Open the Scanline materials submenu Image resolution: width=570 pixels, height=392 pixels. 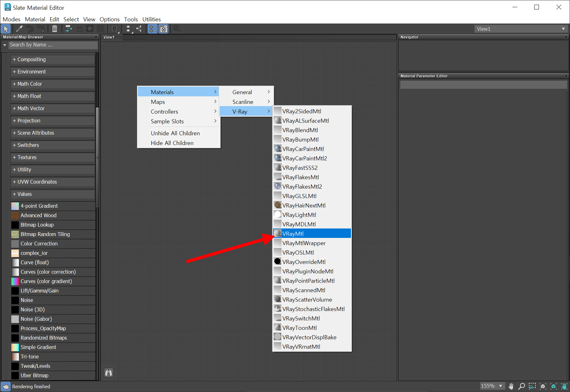point(246,102)
